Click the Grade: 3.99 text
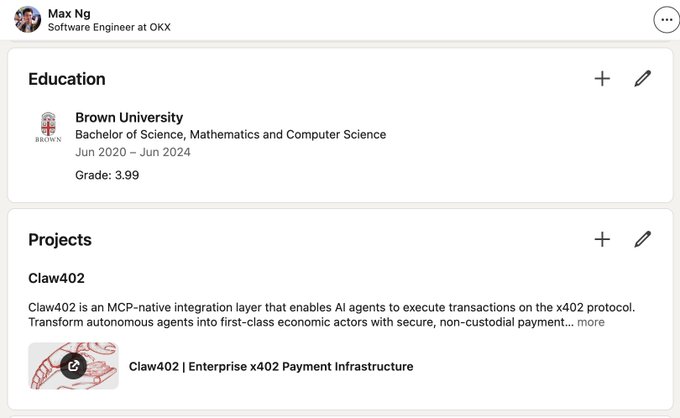 click(107, 175)
